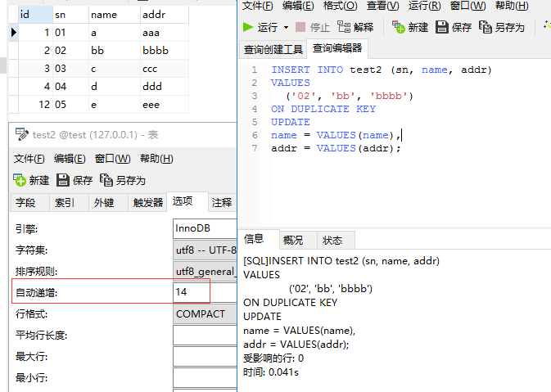Select the addr cell 'eee'
The image size is (551, 392).
[165, 104]
